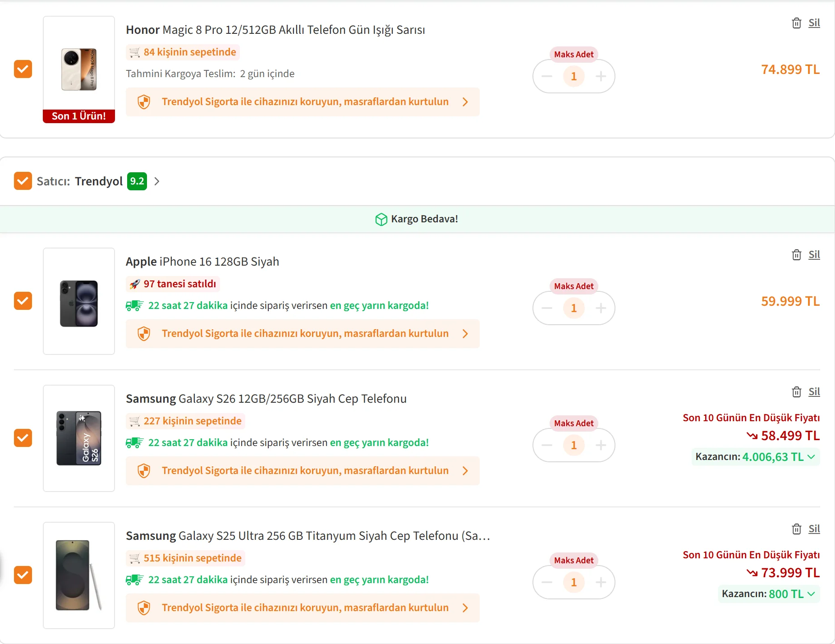Uncheck the Apple iPhone 16 item checkbox
835x644 pixels.
[x=23, y=301]
